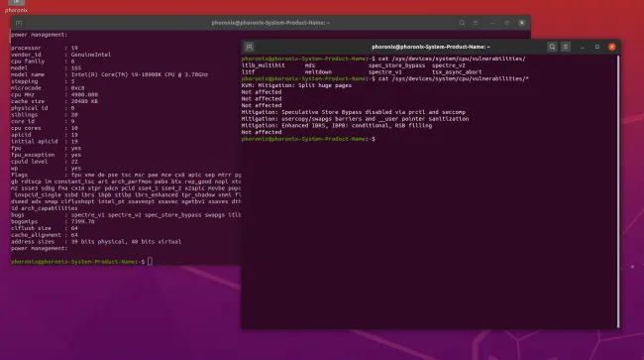Screen dimensions: 644x360
Task: Click 'Speculative Store Bypass disabled' mitigation line
Action: pyautogui.click(x=354, y=112)
